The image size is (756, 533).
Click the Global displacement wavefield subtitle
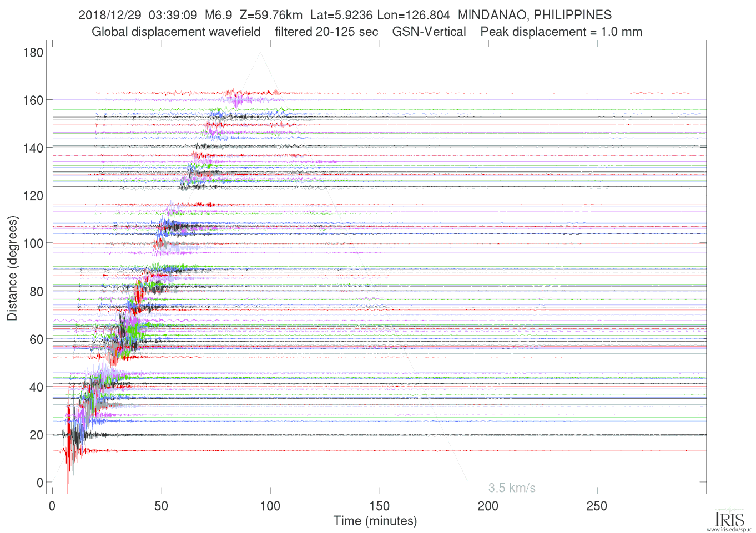click(x=176, y=32)
